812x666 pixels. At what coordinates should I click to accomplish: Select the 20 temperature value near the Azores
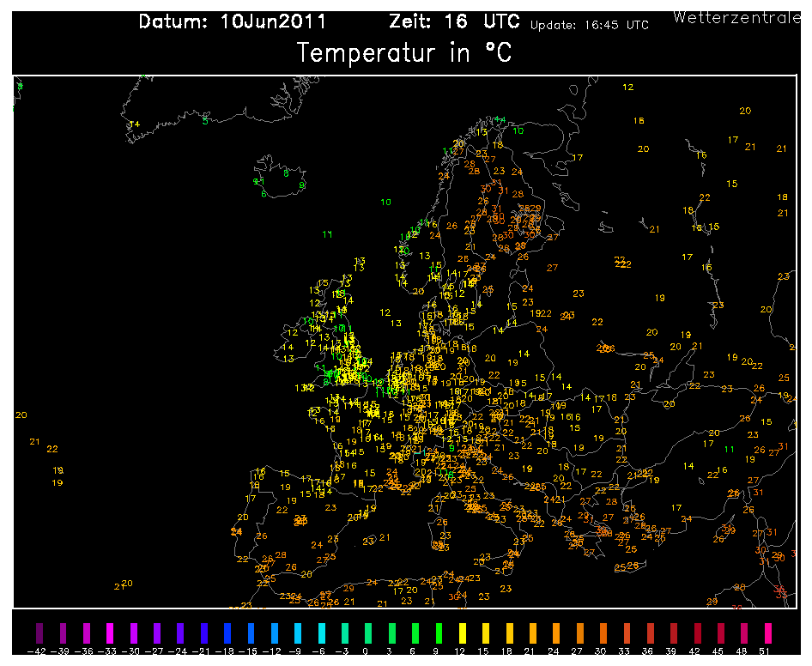(x=19, y=415)
